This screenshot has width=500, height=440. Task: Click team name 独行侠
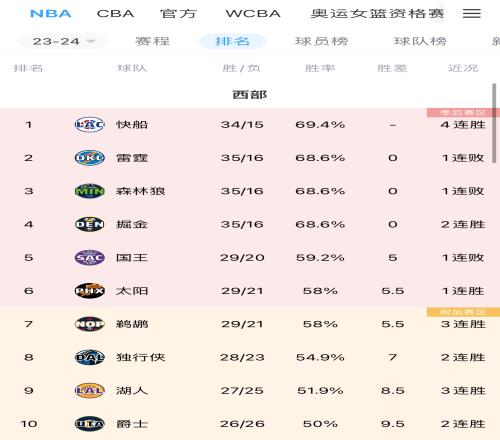click(141, 357)
